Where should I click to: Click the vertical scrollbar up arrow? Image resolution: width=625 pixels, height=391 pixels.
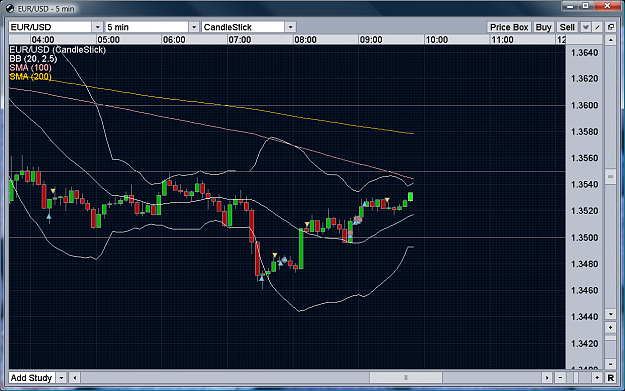click(x=611, y=40)
